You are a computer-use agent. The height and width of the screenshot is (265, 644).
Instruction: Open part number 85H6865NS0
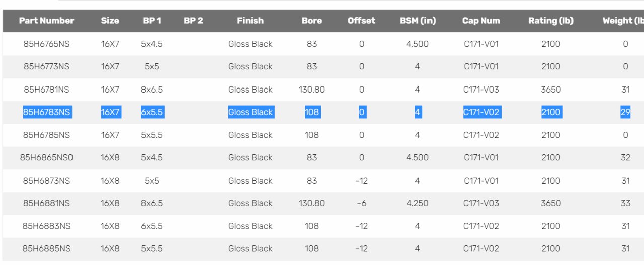click(x=46, y=157)
